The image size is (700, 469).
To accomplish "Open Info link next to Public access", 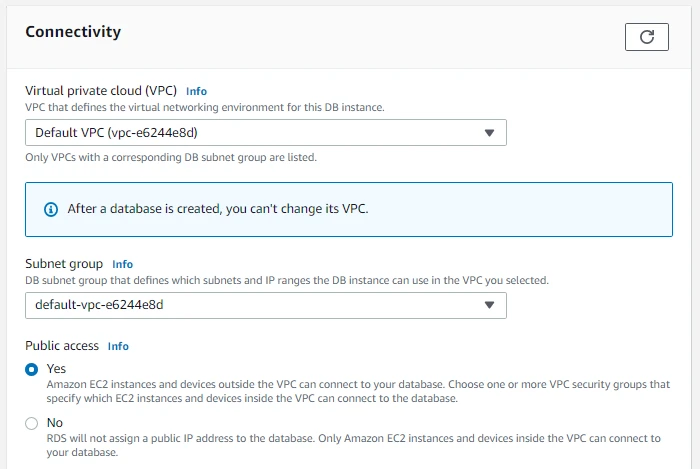I will (118, 346).
